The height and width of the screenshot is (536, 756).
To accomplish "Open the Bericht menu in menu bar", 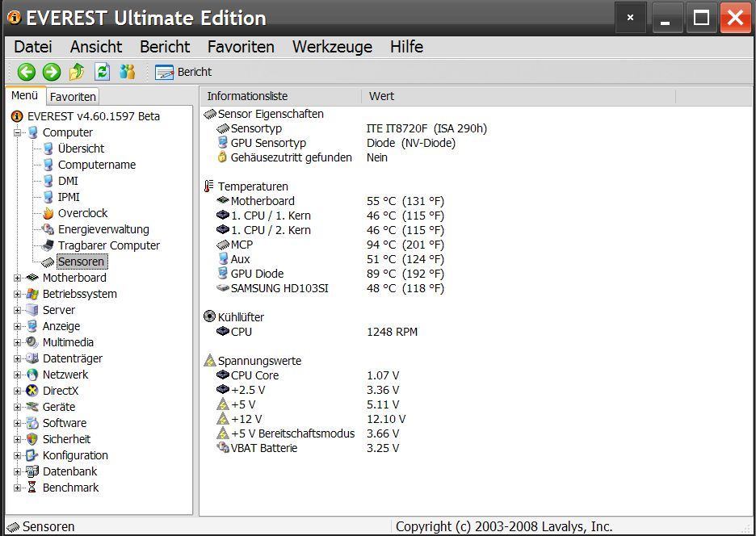I will point(165,47).
